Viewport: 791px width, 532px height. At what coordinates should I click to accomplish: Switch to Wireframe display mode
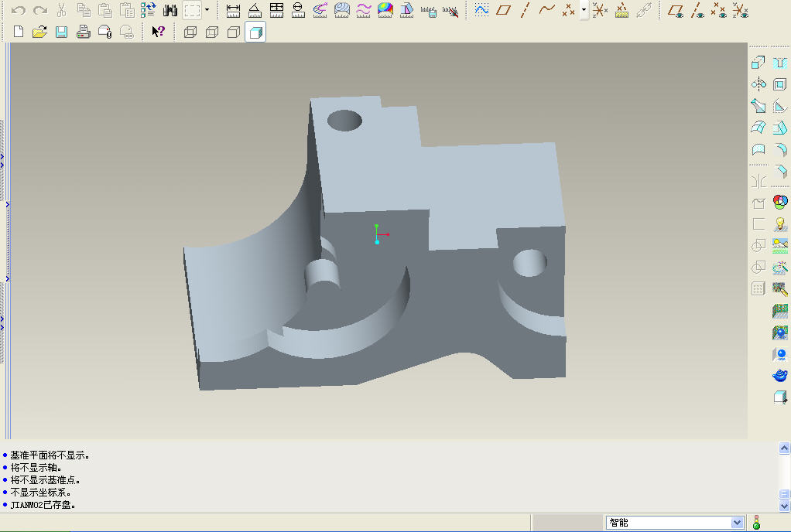[x=190, y=32]
